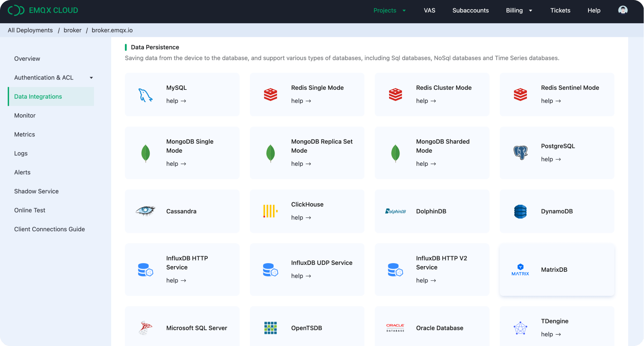Go to broker breadcrumb

click(x=72, y=30)
